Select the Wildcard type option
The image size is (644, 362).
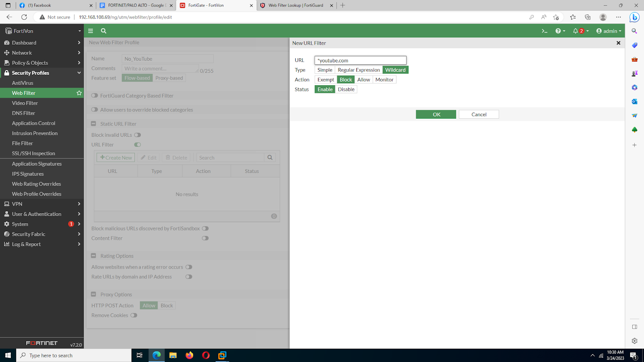click(x=395, y=70)
